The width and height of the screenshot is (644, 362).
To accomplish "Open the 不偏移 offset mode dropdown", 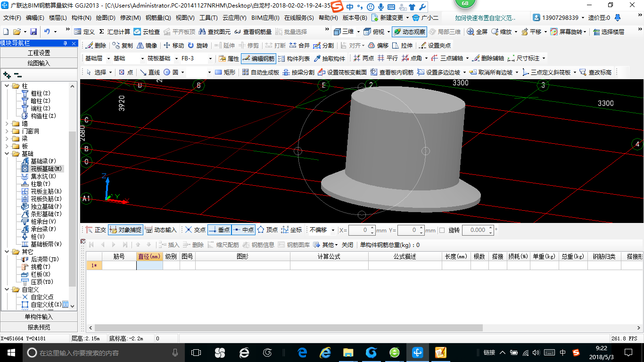I will point(333,230).
